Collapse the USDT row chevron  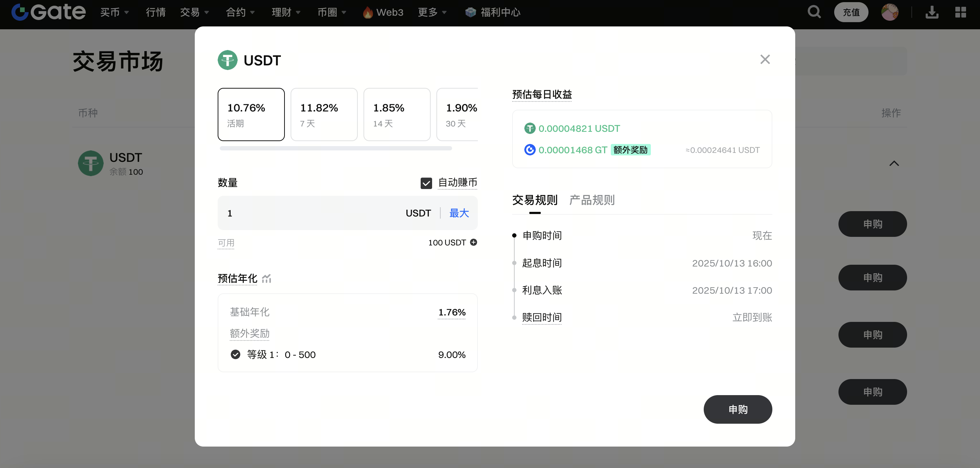pos(894,164)
